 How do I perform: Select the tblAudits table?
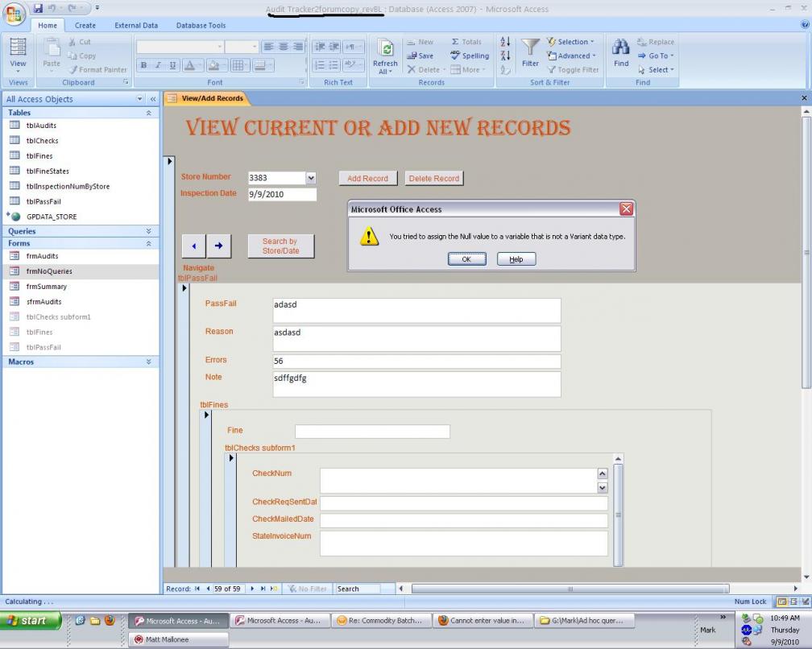(x=81, y=126)
